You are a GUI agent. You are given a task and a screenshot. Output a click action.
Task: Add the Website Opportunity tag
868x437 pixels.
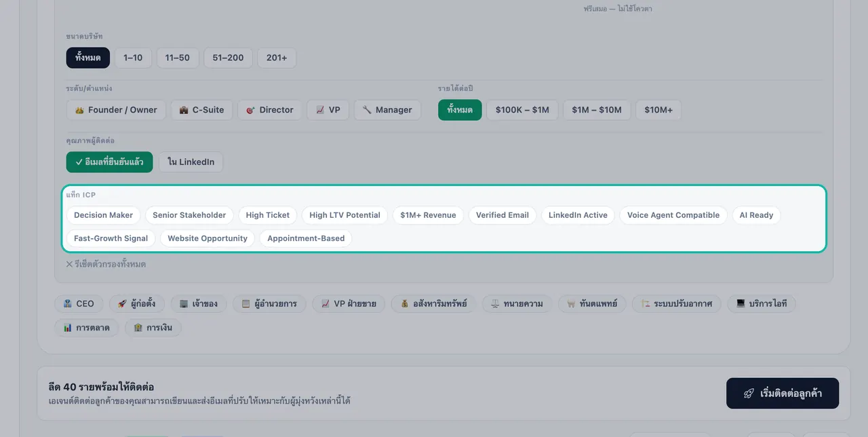(208, 238)
